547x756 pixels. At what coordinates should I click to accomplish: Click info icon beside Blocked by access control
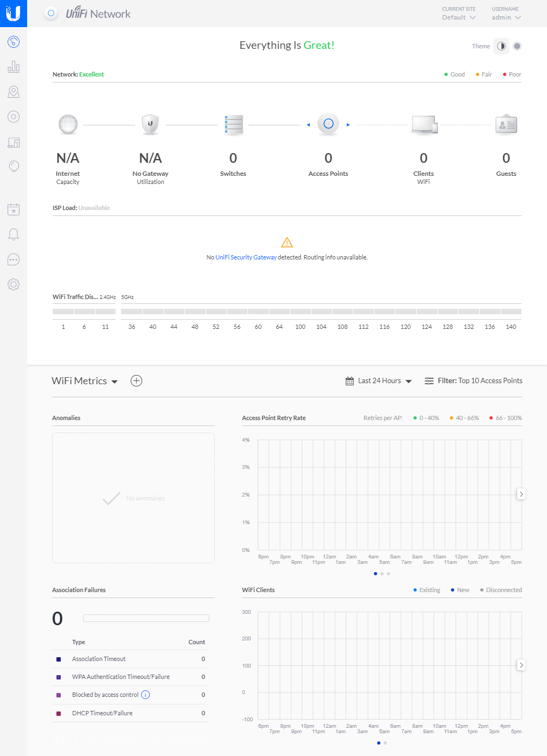(x=145, y=695)
